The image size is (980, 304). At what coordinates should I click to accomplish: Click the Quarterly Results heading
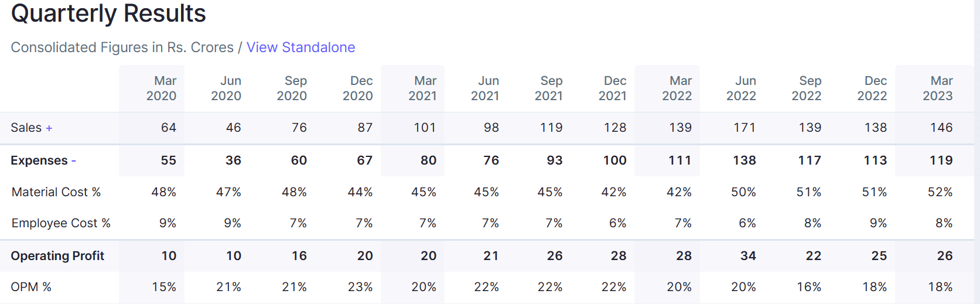pos(108,13)
